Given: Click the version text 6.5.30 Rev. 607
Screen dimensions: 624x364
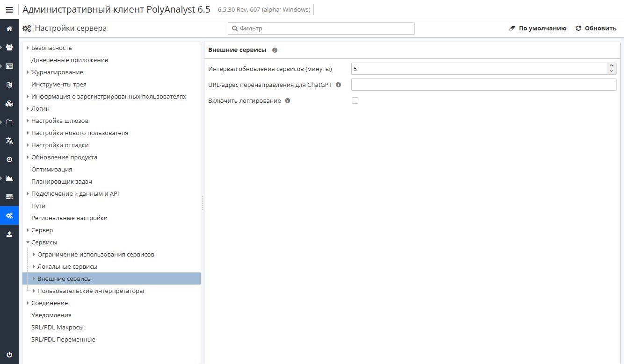Looking at the screenshot, I should pyautogui.click(x=240, y=10).
